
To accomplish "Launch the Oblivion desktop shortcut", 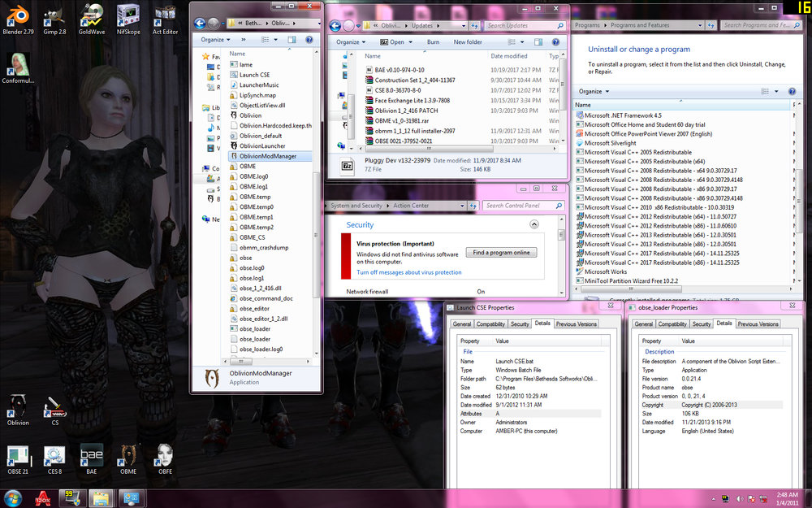I will pyautogui.click(x=18, y=410).
